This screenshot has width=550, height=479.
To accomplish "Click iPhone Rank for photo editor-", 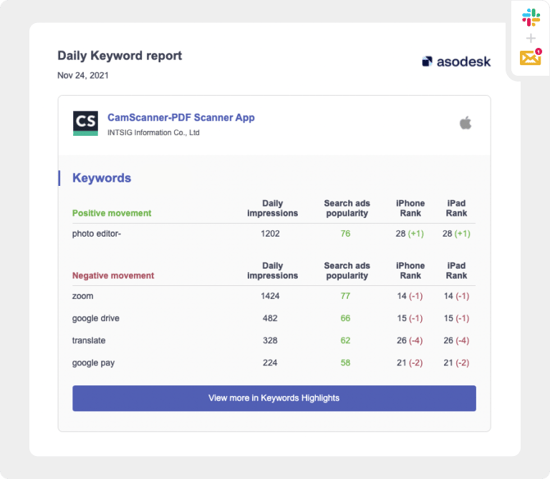I will tap(410, 234).
